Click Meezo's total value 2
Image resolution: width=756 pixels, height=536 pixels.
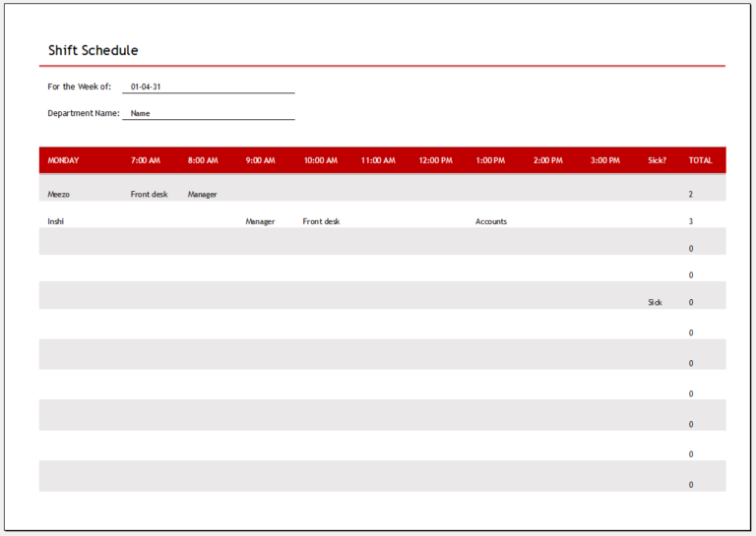click(690, 194)
